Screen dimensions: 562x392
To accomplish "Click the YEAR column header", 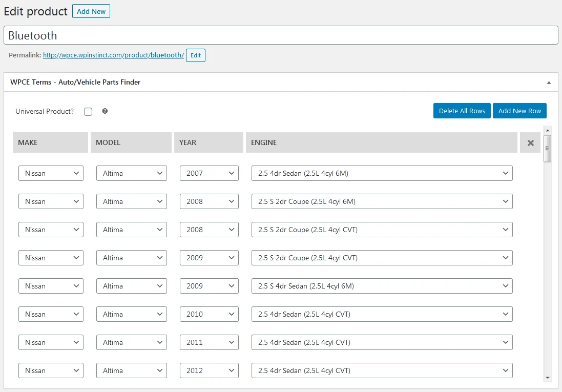I will (x=209, y=142).
